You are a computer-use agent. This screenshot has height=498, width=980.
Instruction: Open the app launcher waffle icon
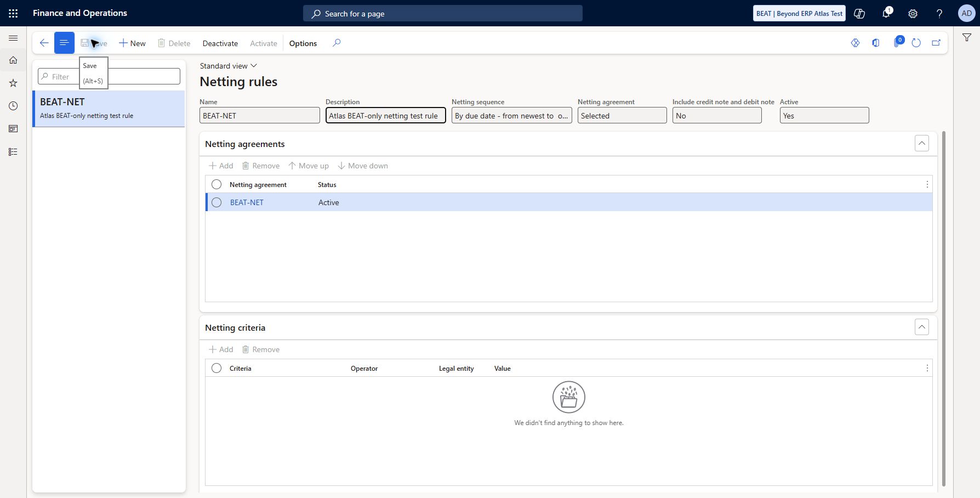(13, 13)
